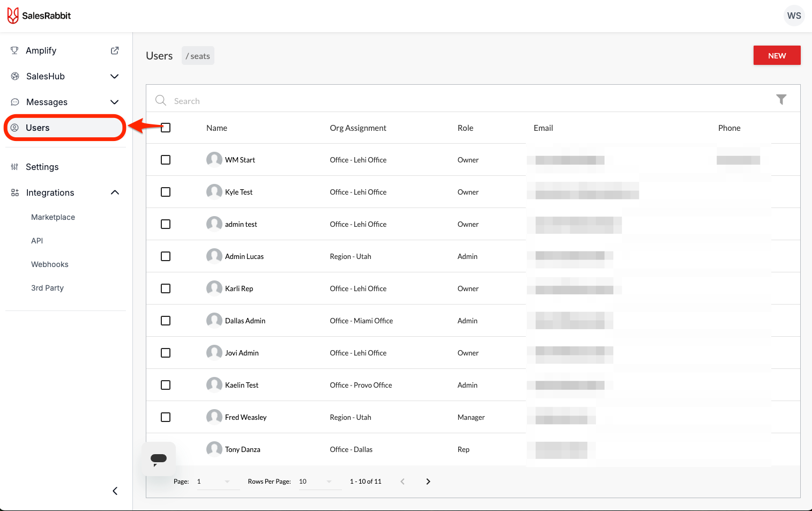
Task: Click WM Start's avatar icon
Action: (214, 160)
